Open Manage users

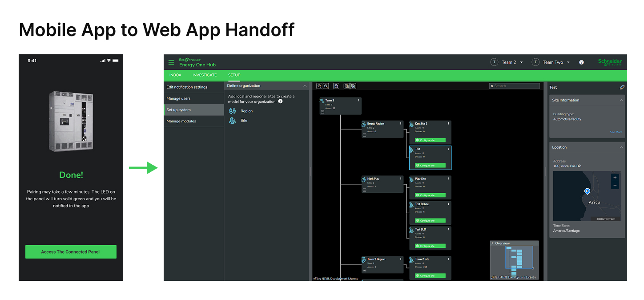[x=194, y=98]
